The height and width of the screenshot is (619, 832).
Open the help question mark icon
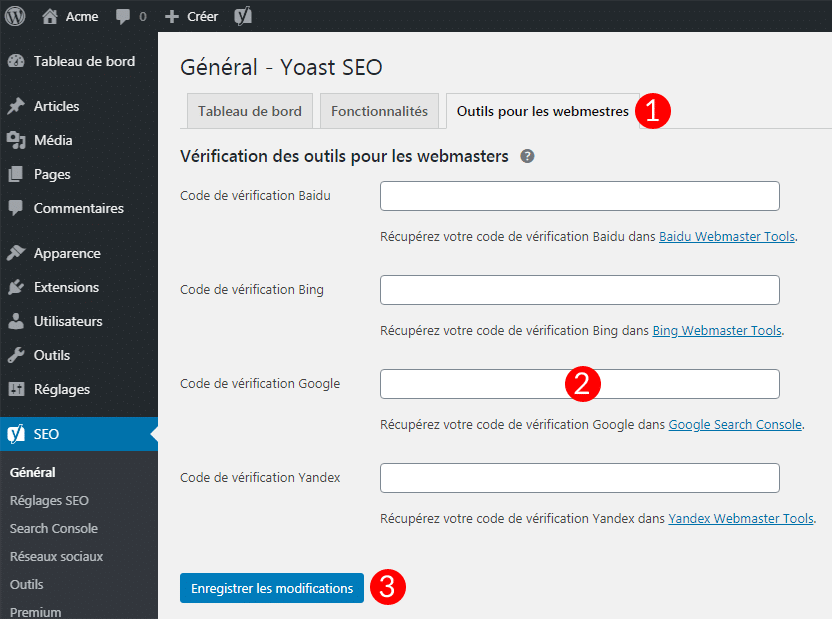pyautogui.click(x=527, y=156)
